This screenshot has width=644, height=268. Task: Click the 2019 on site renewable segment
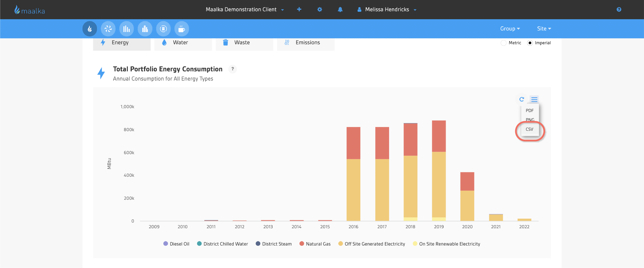coord(439,219)
